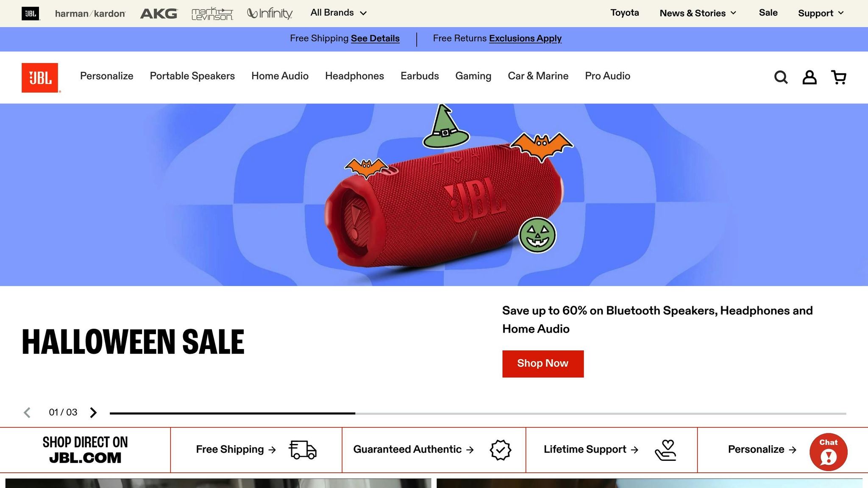Open the Chat support bubble
This screenshot has height=488, width=868.
(828, 452)
